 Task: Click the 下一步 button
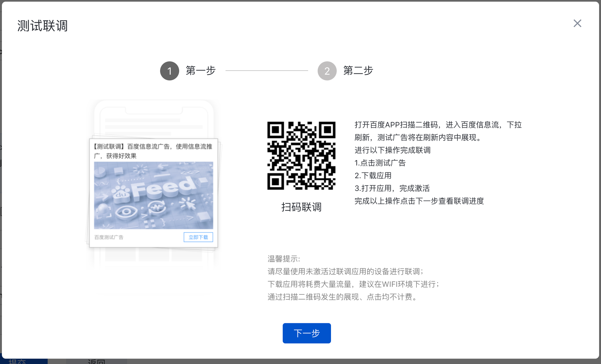tap(307, 333)
